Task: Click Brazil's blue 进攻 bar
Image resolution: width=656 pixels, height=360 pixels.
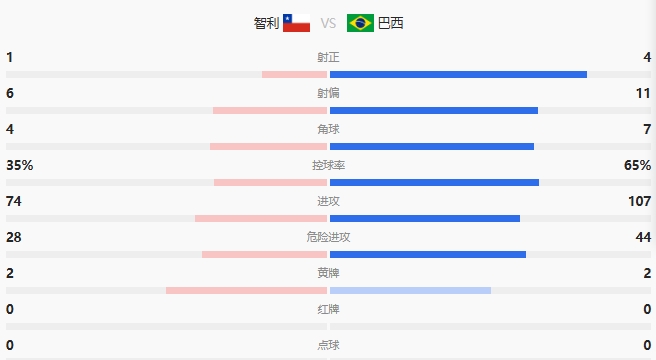Action: [x=425, y=219]
